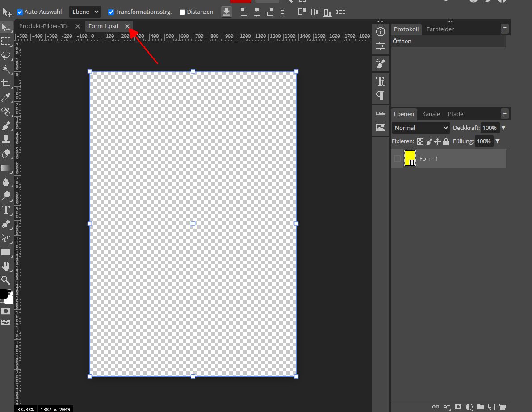
Task: Select the Text tool
Action: 6,210
